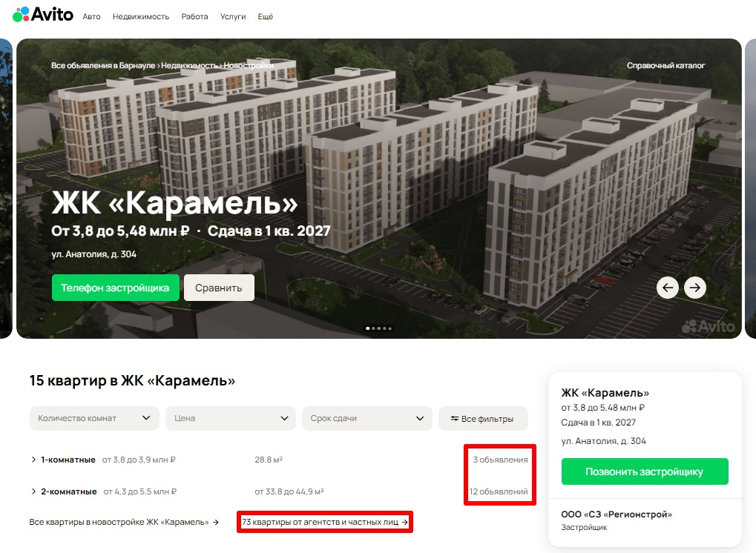Open the Недвижимость menu item

pyautogui.click(x=141, y=16)
